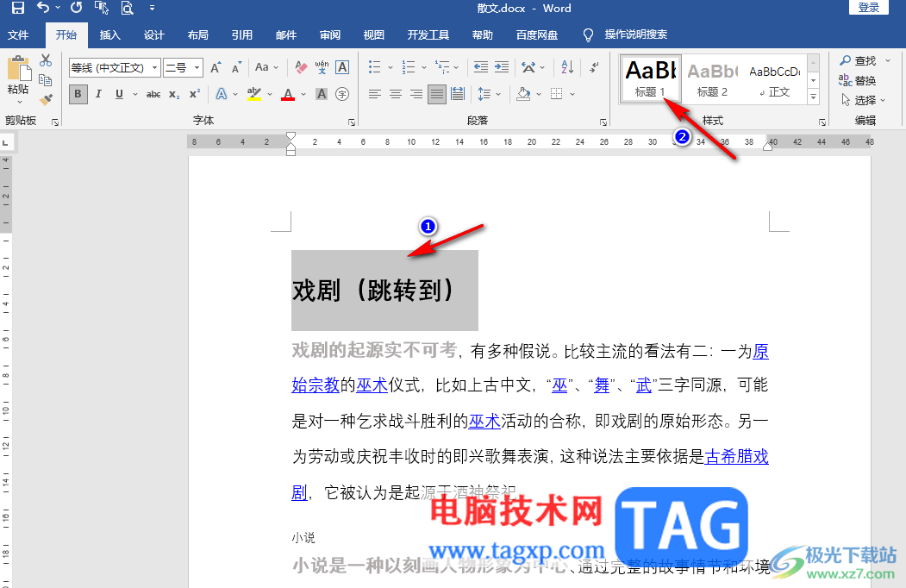
Task: Open the paragraph shading paint bucket
Action: pos(523,94)
